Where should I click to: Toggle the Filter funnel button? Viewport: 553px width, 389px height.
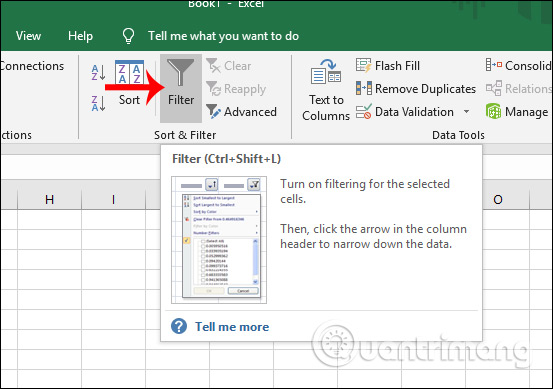pyautogui.click(x=181, y=88)
